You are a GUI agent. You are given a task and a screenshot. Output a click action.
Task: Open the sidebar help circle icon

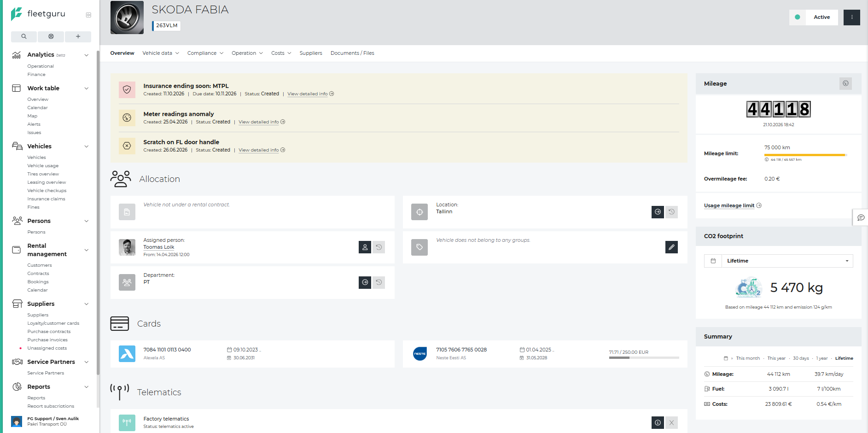click(51, 36)
